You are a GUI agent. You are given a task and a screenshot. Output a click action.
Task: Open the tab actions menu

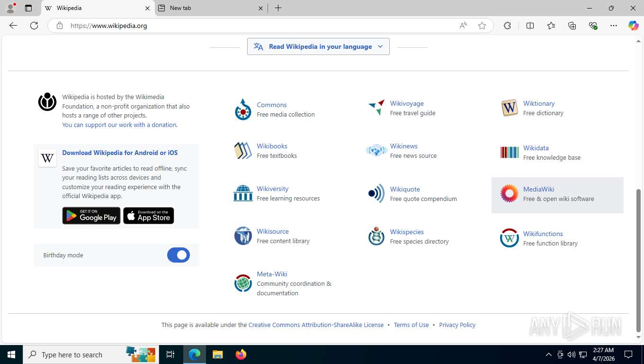tap(28, 8)
